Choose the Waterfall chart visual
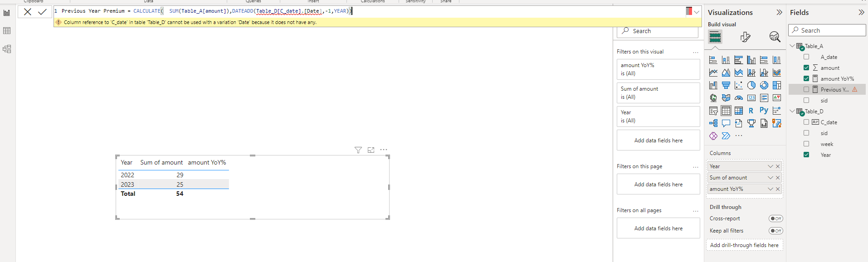Viewport: 868px width, 262px height. click(x=713, y=85)
